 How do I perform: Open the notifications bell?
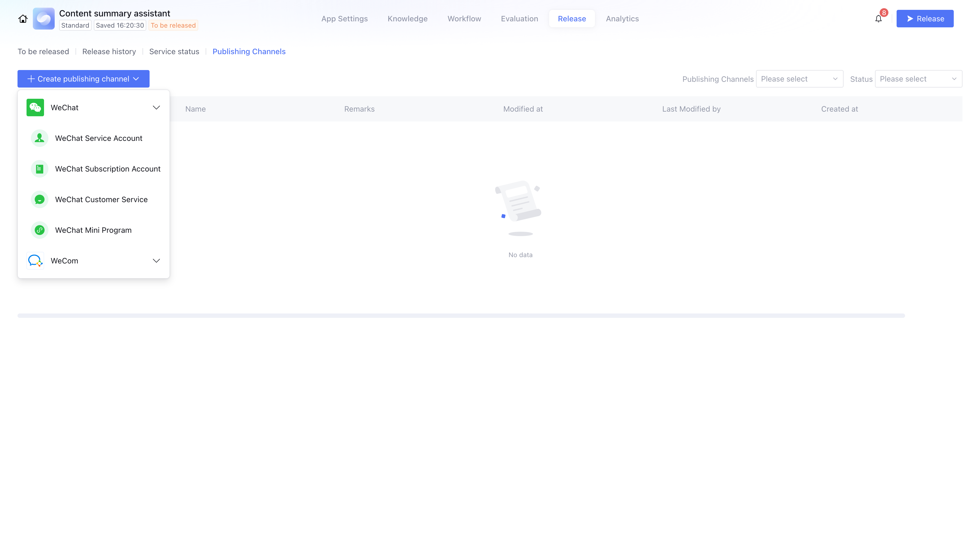(878, 19)
